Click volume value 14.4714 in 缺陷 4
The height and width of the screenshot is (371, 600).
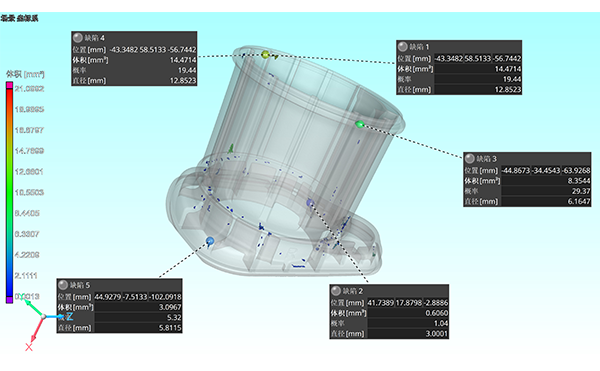pos(183,60)
